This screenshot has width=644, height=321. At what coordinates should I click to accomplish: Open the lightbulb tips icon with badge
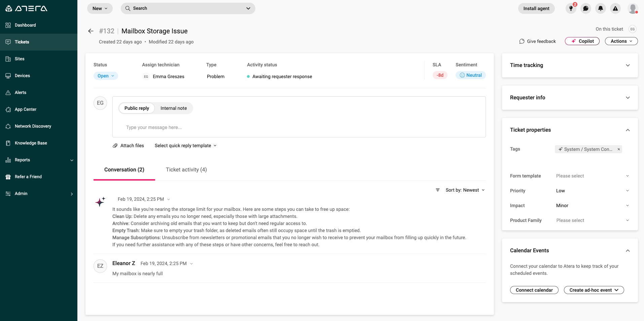click(x=571, y=8)
